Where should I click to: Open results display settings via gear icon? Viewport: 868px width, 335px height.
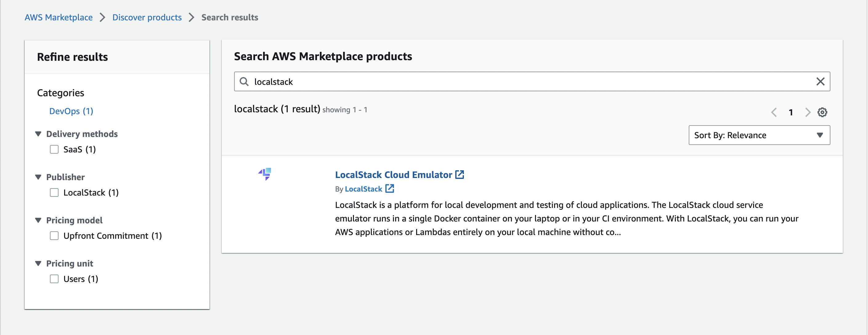(x=822, y=112)
